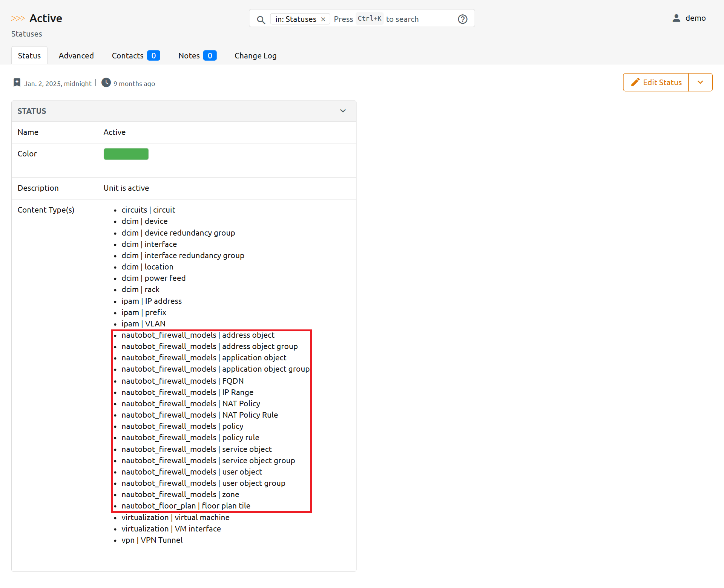View the Change Log tab
This screenshot has height=588, width=724.
pyautogui.click(x=255, y=55)
